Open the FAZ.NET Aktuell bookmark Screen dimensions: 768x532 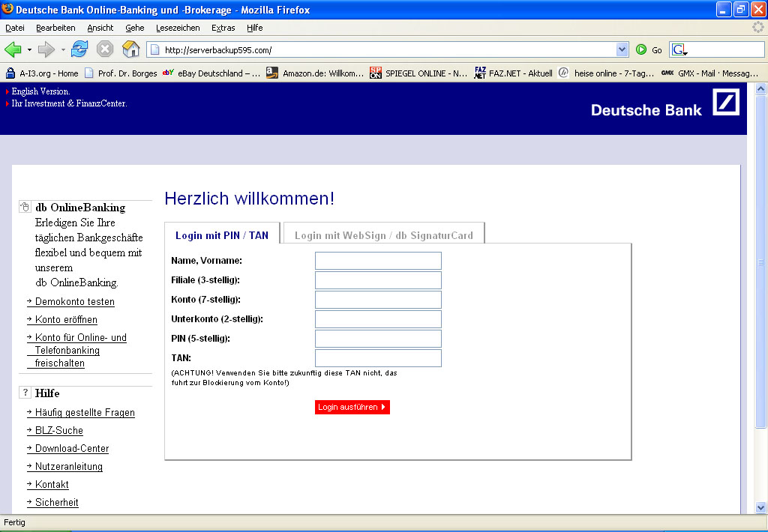coord(513,73)
